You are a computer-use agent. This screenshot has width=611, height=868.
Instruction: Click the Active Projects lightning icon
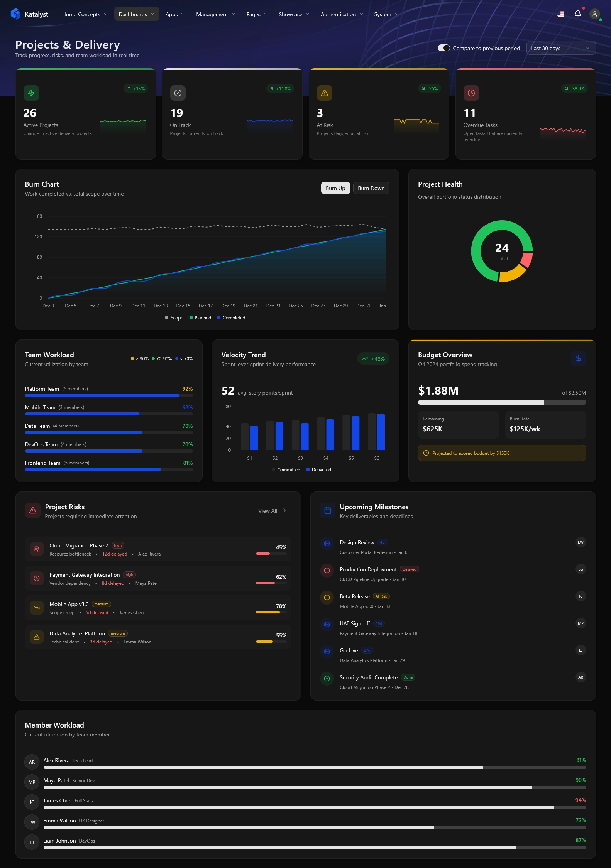[31, 93]
